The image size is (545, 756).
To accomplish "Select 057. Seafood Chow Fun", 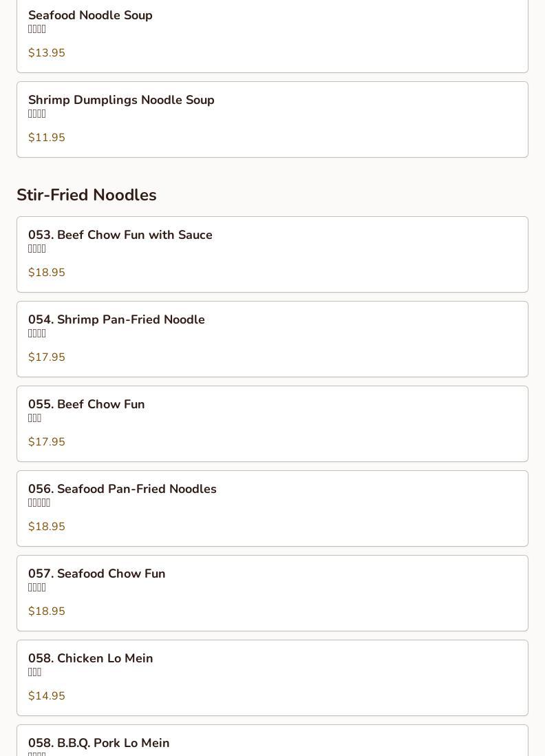I will 97,574.
